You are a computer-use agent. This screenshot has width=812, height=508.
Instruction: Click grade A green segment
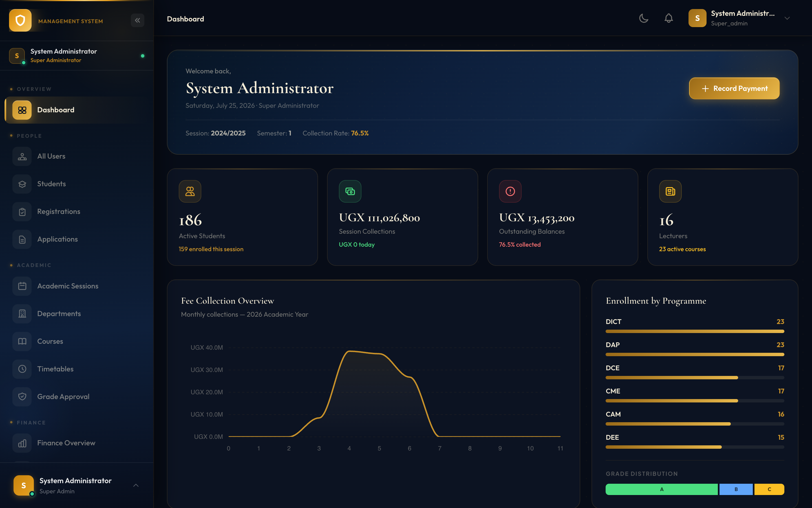(x=661, y=489)
